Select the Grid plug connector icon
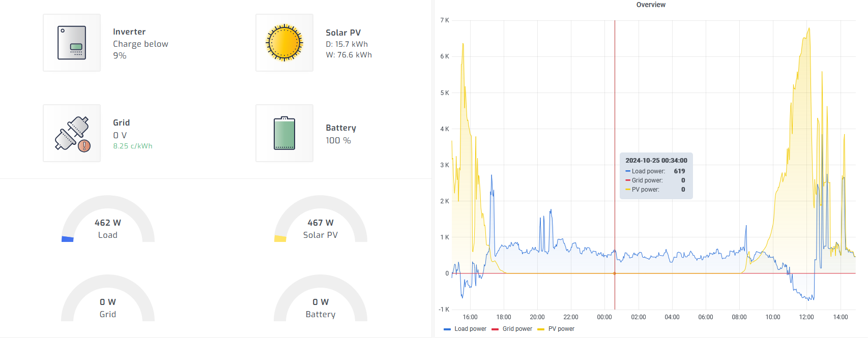 click(x=72, y=133)
